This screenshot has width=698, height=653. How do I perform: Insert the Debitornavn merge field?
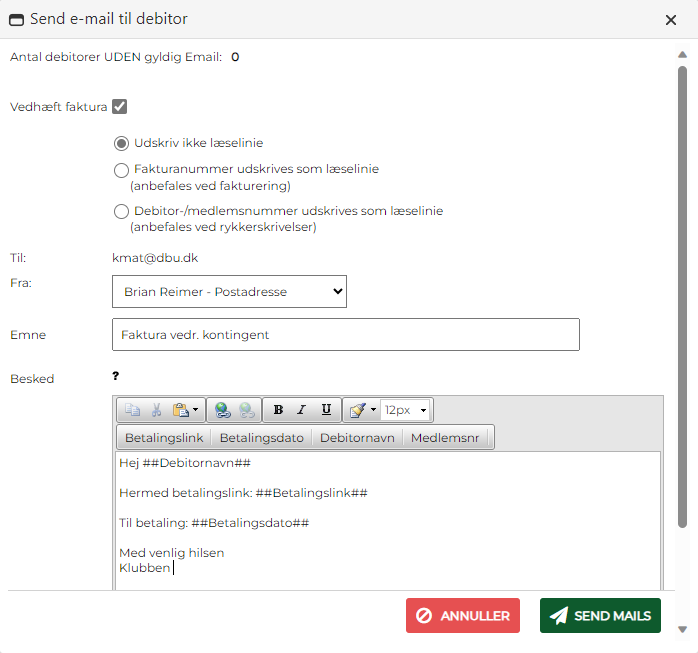[x=356, y=438]
